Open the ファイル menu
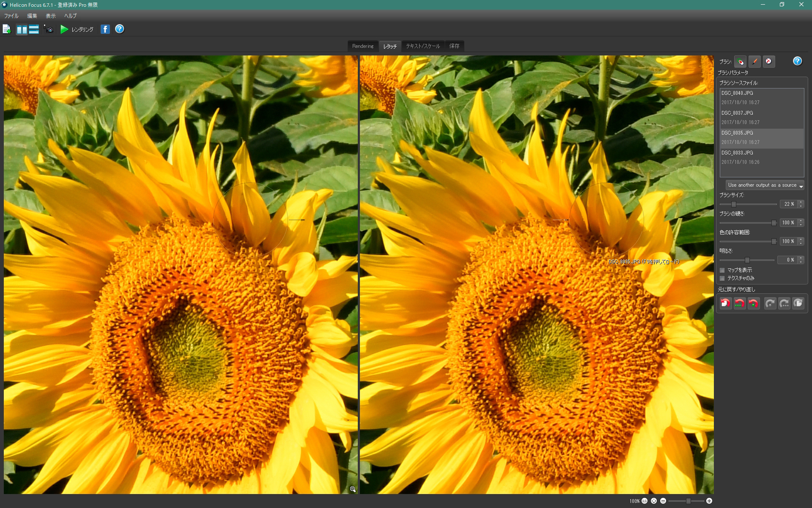The height and width of the screenshot is (508, 812). click(11, 16)
